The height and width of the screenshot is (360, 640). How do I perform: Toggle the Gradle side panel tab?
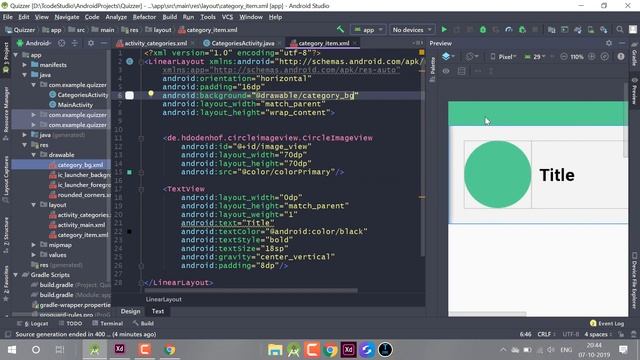click(x=634, y=55)
